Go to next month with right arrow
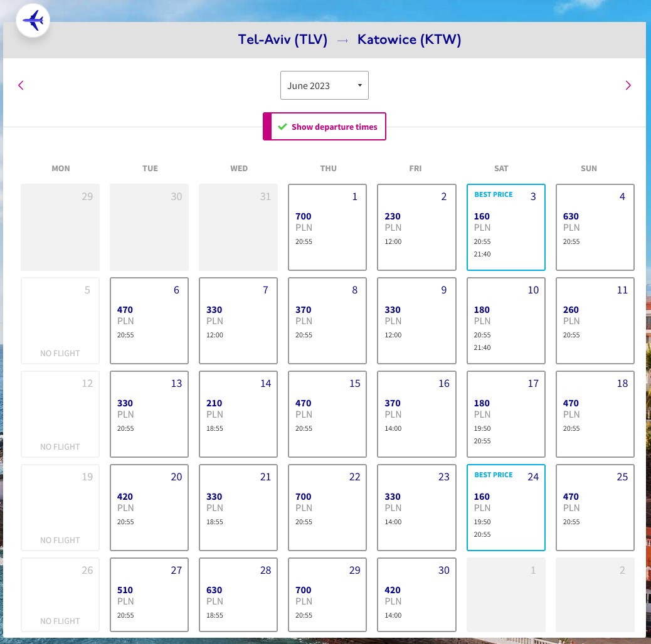 [628, 85]
